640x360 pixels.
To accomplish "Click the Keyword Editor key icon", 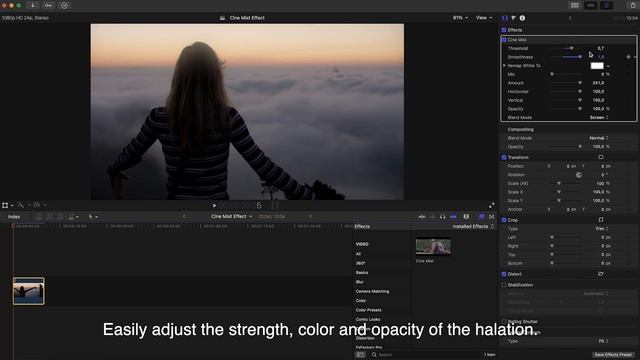I will click(x=48, y=5).
